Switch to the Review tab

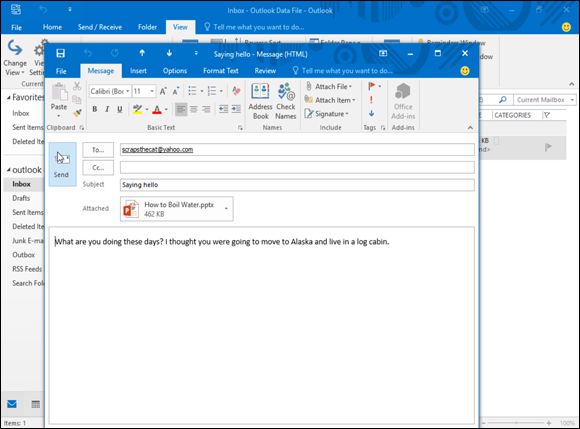265,71
